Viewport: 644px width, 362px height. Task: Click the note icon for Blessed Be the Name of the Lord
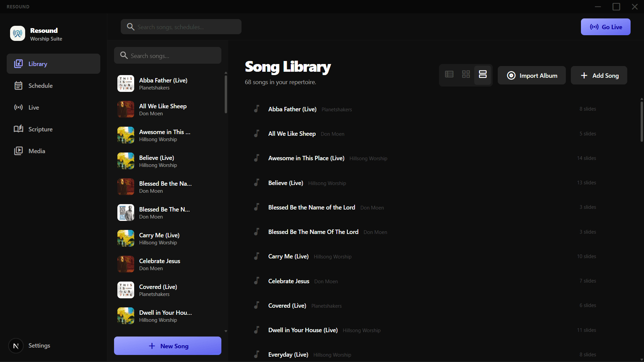tap(257, 207)
